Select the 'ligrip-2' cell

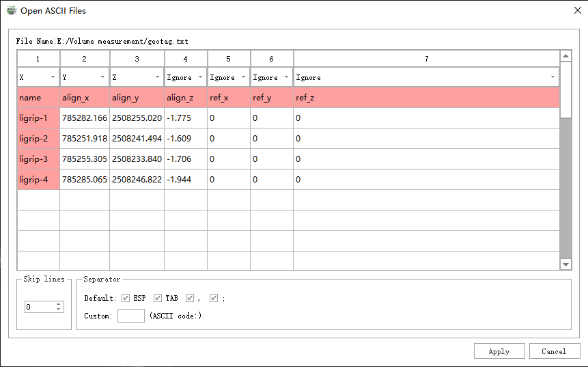click(38, 139)
